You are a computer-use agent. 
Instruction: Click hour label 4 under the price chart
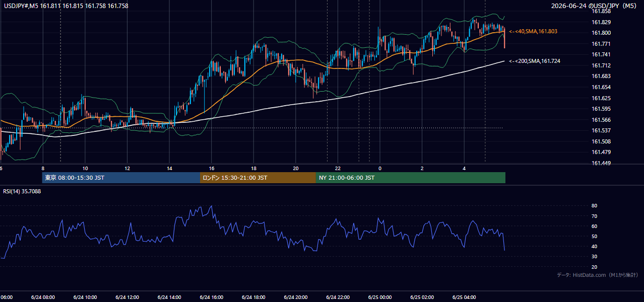click(x=464, y=168)
